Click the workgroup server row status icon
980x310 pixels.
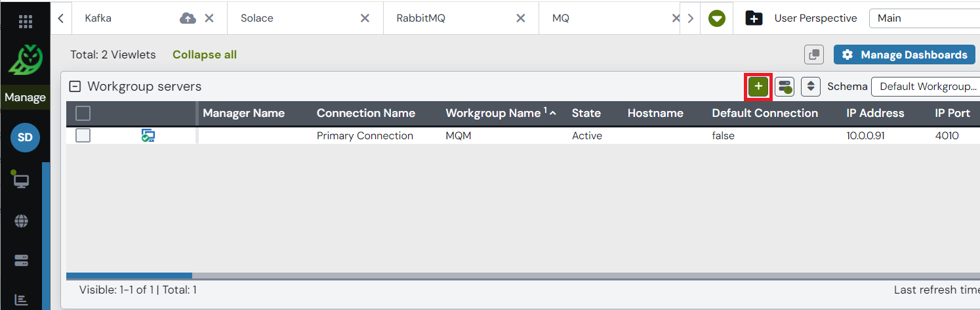coord(148,136)
